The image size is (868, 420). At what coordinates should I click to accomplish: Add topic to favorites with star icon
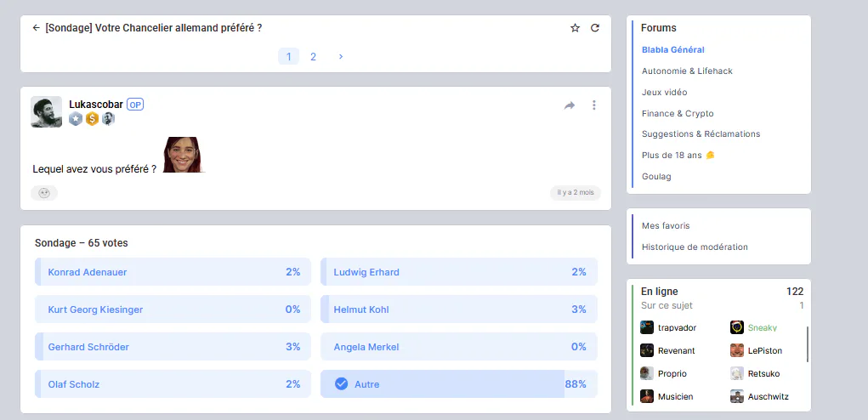click(576, 28)
